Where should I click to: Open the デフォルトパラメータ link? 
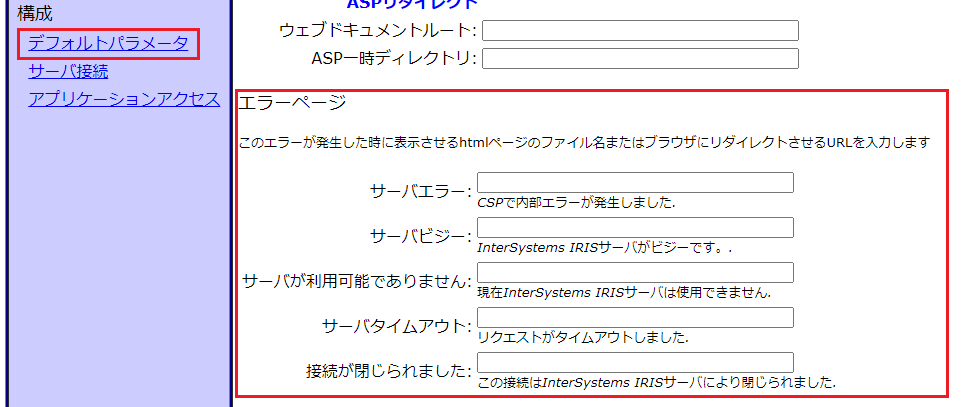(107, 43)
